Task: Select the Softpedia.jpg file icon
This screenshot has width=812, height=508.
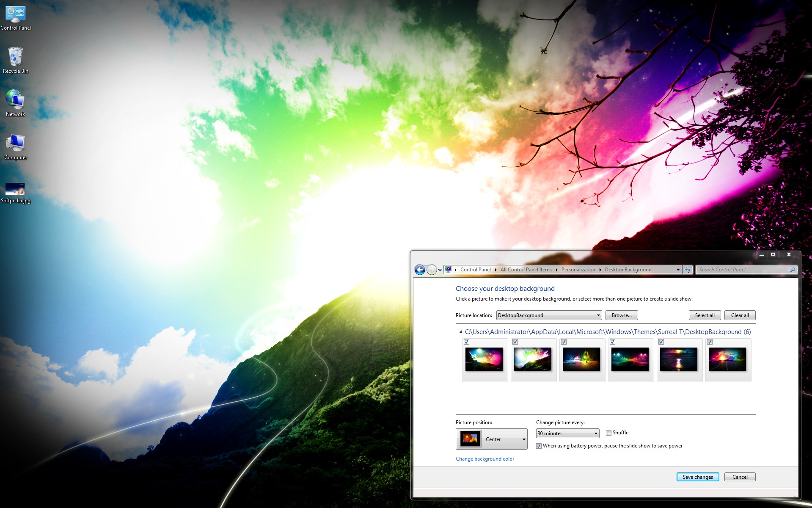Action: click(16, 193)
